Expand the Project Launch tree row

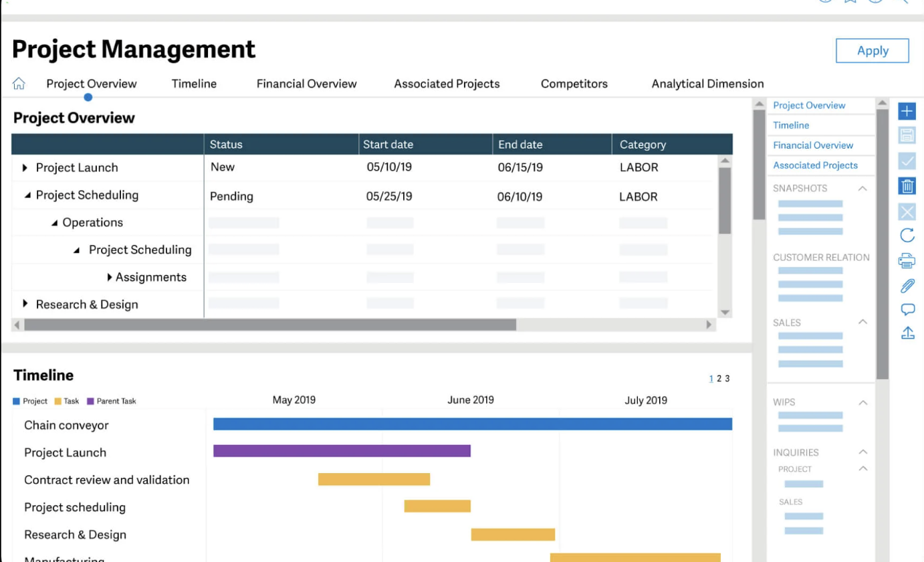(25, 168)
